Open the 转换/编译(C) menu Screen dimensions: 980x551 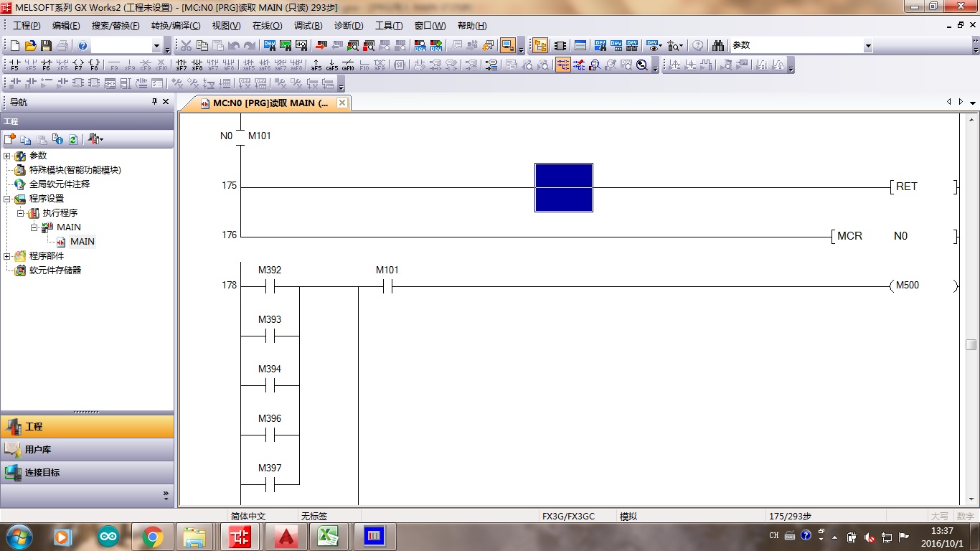(x=176, y=26)
